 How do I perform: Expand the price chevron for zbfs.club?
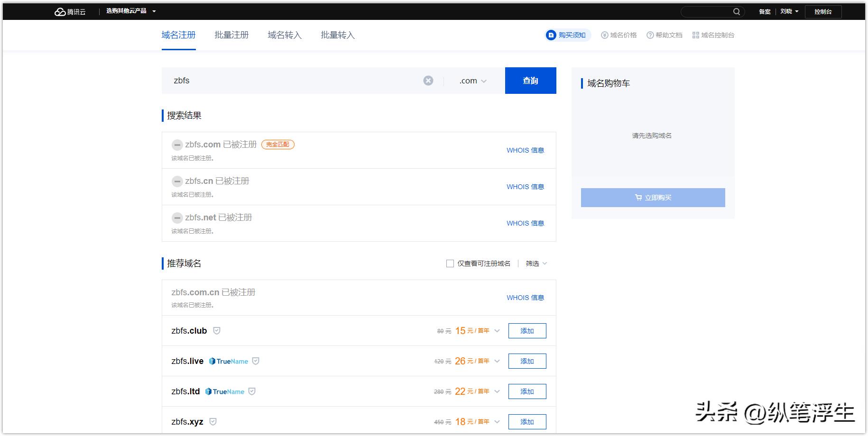[x=497, y=331]
